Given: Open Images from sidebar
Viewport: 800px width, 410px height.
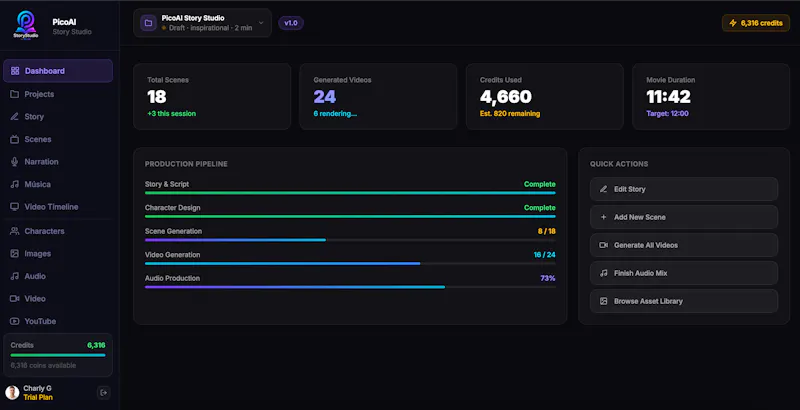Looking at the screenshot, I should 58,253.
